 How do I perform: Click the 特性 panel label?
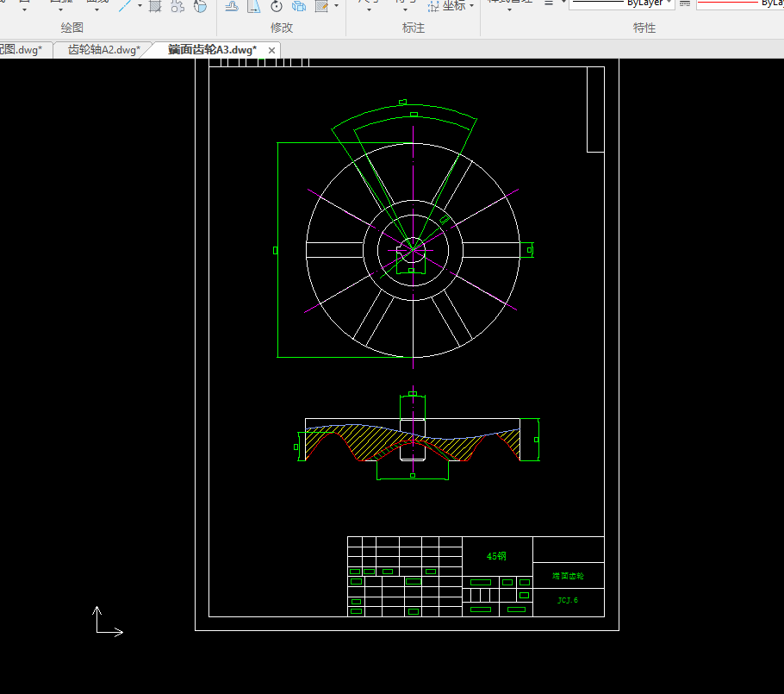click(644, 28)
